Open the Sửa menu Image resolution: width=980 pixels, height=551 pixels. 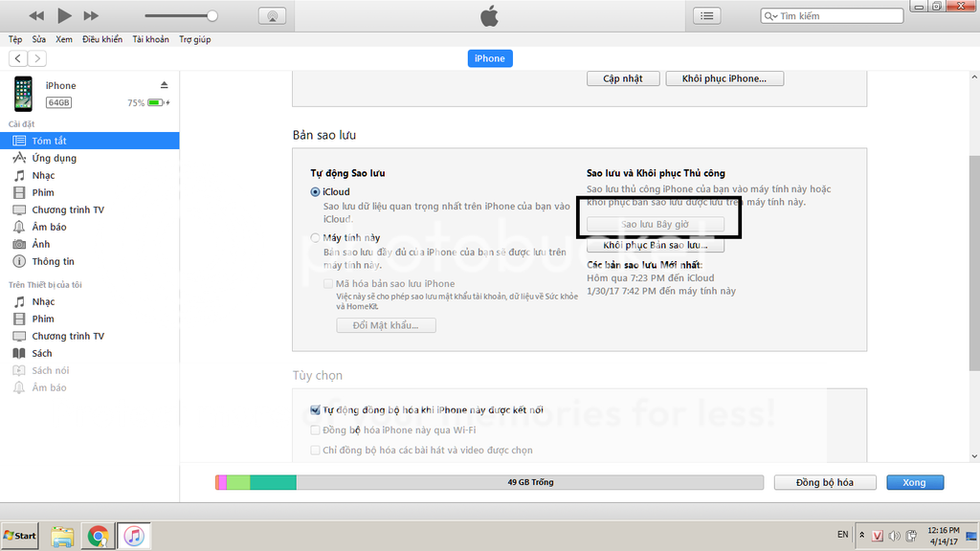[x=38, y=39]
